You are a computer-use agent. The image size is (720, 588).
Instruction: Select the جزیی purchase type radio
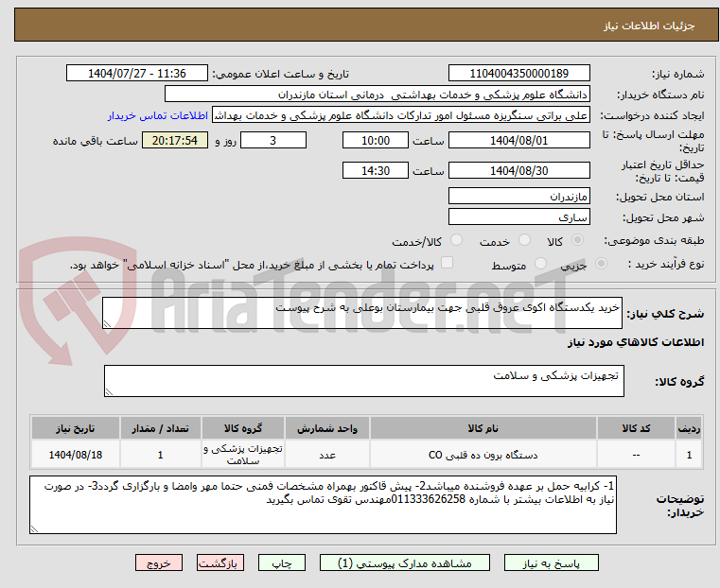601,264
